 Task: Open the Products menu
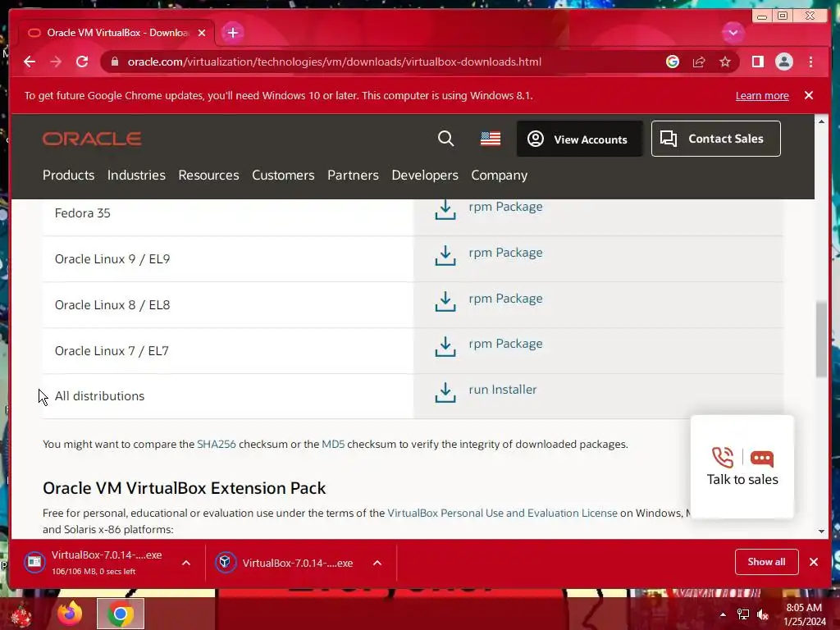(x=69, y=176)
